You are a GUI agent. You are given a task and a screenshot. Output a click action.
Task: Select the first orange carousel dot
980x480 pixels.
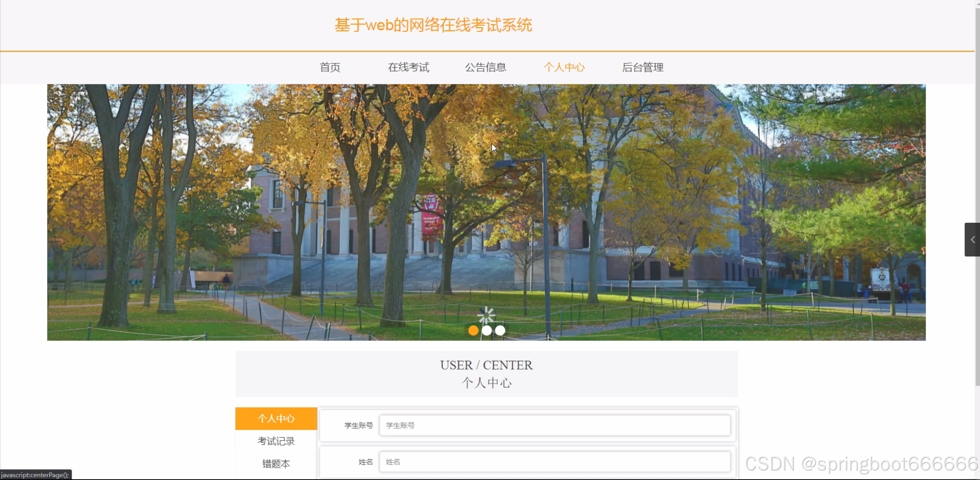pos(473,330)
